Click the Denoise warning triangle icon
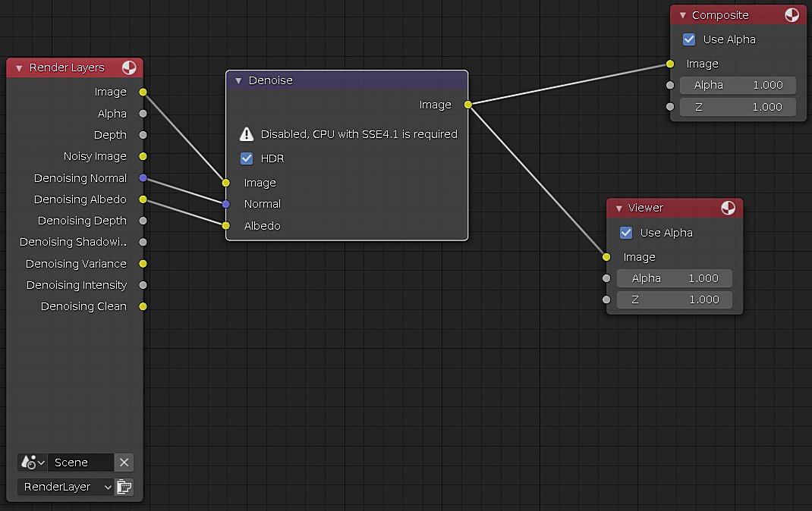 click(x=246, y=134)
